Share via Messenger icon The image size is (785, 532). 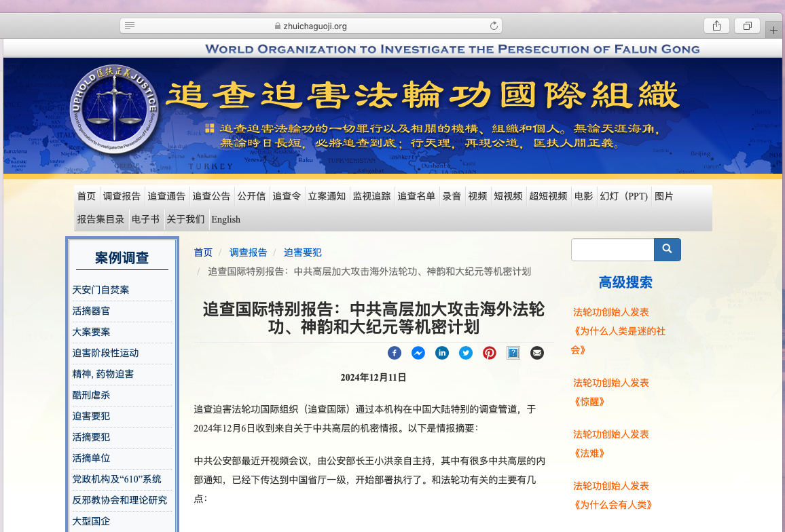(418, 353)
